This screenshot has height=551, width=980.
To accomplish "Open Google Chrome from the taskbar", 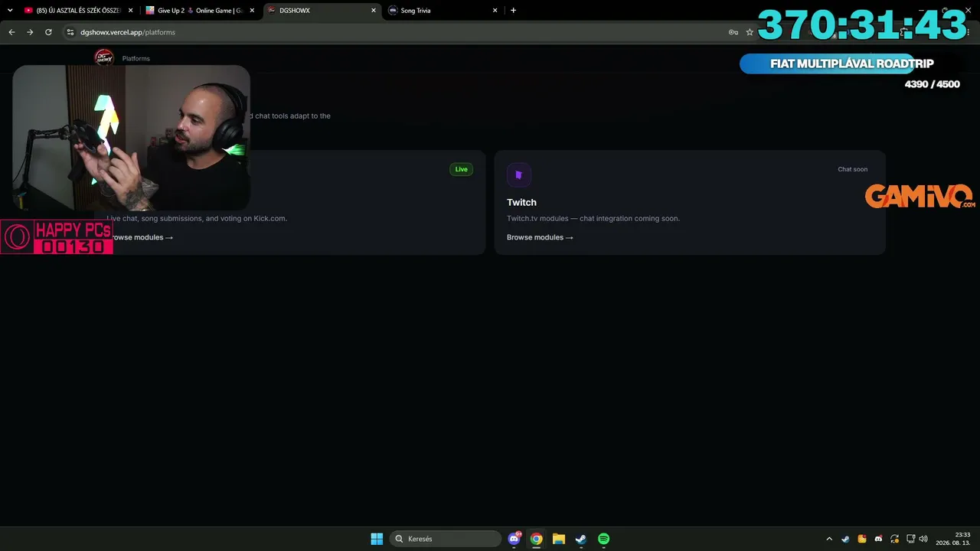I will click(537, 539).
